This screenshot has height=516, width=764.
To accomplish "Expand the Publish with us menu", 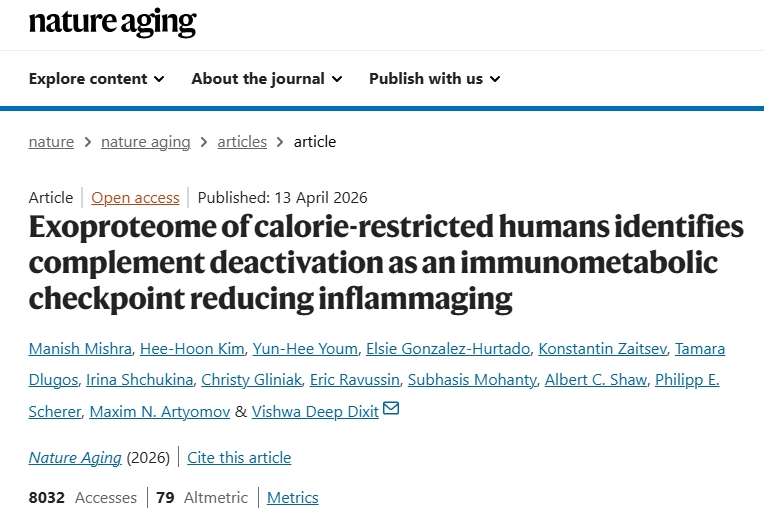I will (434, 79).
